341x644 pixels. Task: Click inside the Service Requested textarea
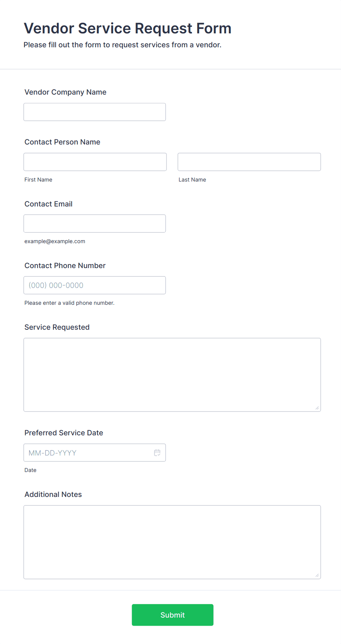[x=172, y=375]
